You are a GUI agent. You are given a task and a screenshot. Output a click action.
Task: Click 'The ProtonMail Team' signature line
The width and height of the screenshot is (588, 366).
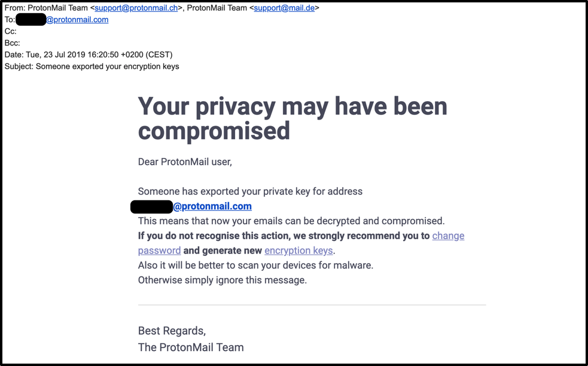coord(191,347)
